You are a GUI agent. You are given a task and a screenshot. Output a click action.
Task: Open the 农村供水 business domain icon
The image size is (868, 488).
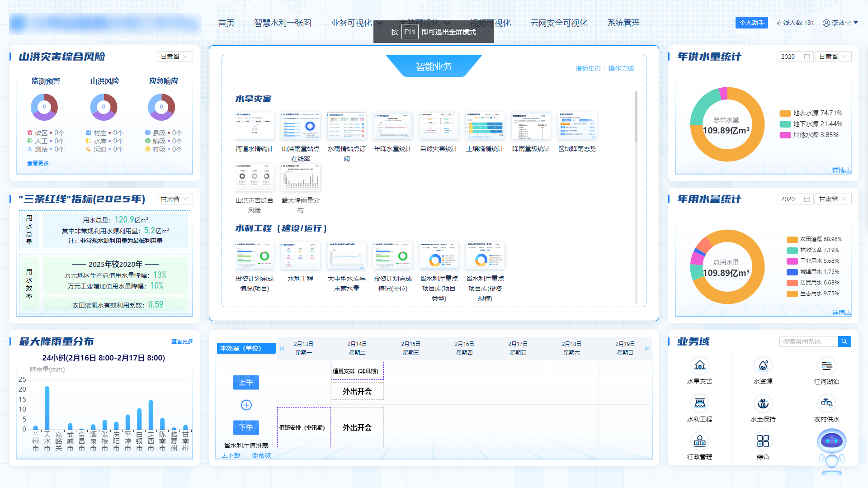click(827, 403)
